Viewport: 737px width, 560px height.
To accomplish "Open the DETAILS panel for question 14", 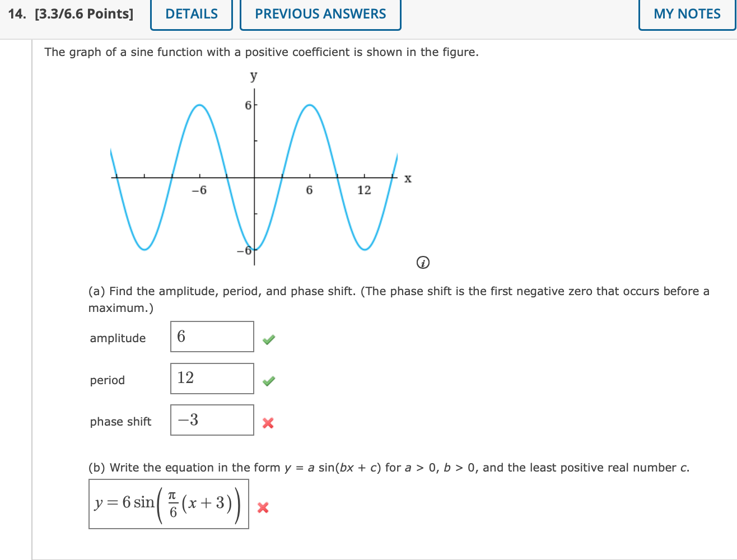I will [191, 14].
